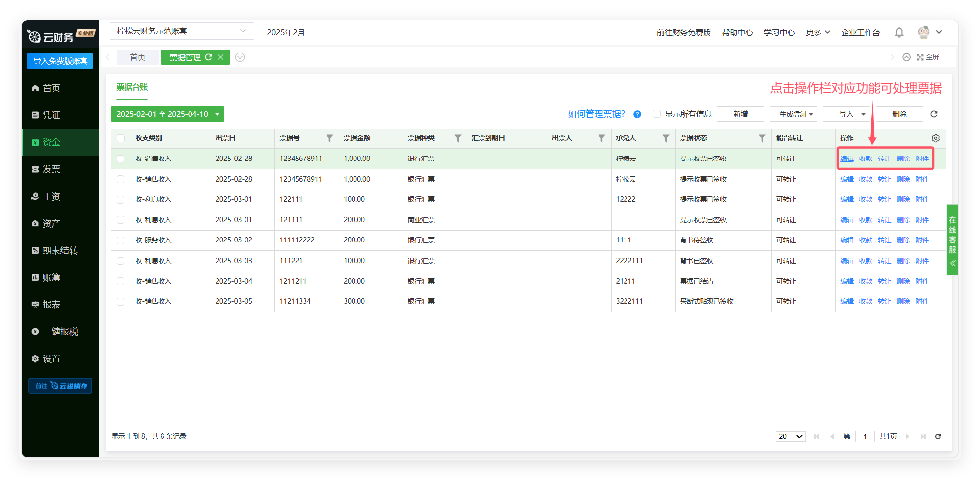980x479 pixels.
Task: Click the table column settings gear icon
Action: click(x=936, y=138)
